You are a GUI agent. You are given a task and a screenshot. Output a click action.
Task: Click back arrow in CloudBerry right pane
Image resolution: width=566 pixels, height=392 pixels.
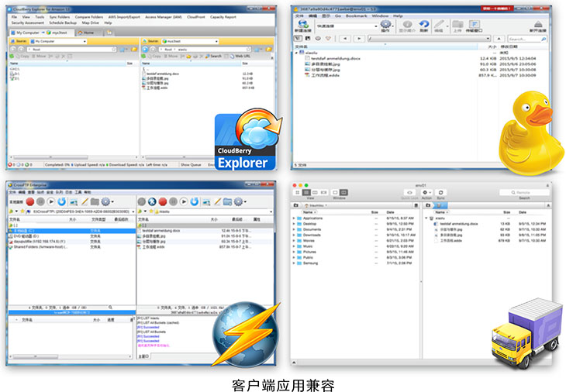145,49
